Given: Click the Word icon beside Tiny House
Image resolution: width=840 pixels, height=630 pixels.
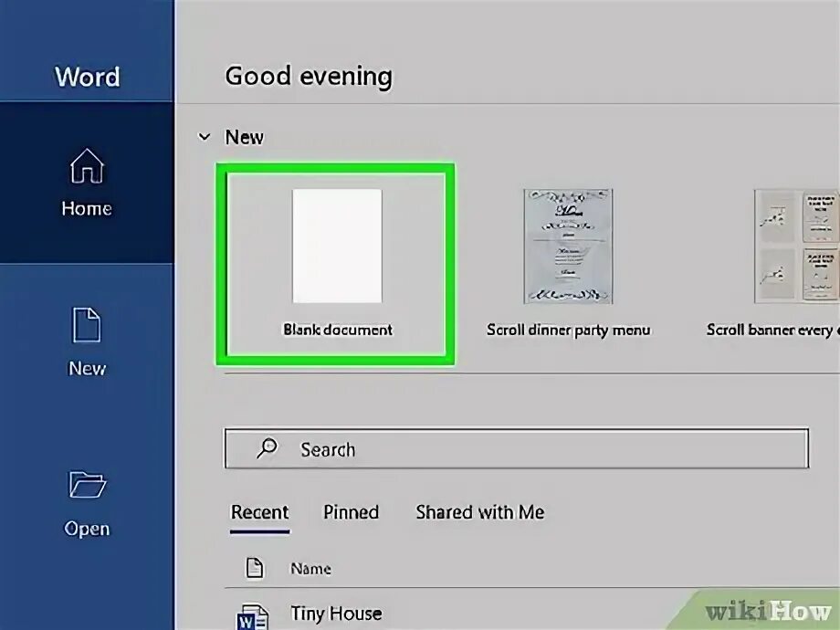Looking at the screenshot, I should 252,618.
